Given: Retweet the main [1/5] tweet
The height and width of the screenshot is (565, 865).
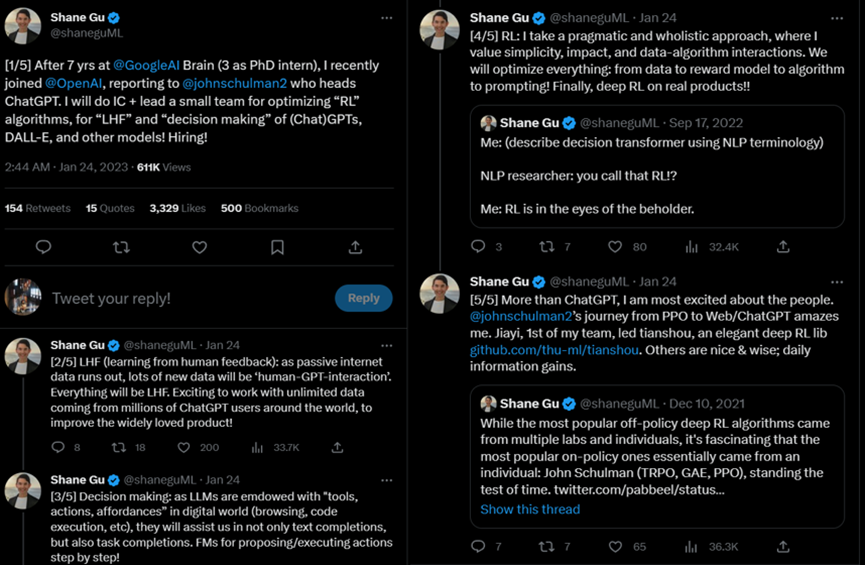Looking at the screenshot, I should click(121, 247).
